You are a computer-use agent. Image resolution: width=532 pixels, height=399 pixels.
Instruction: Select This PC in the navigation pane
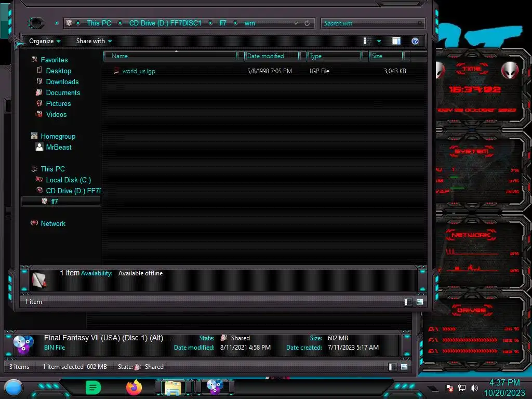(52, 169)
